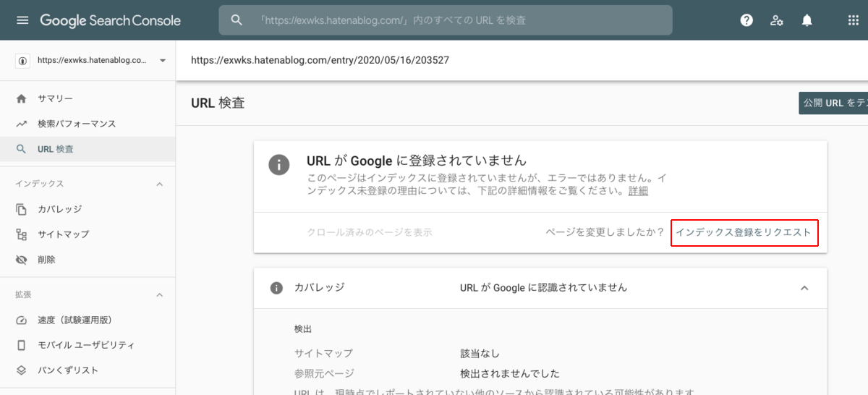This screenshot has height=395, width=868.
Task: Open the Google apps grid
Action: tap(853, 20)
